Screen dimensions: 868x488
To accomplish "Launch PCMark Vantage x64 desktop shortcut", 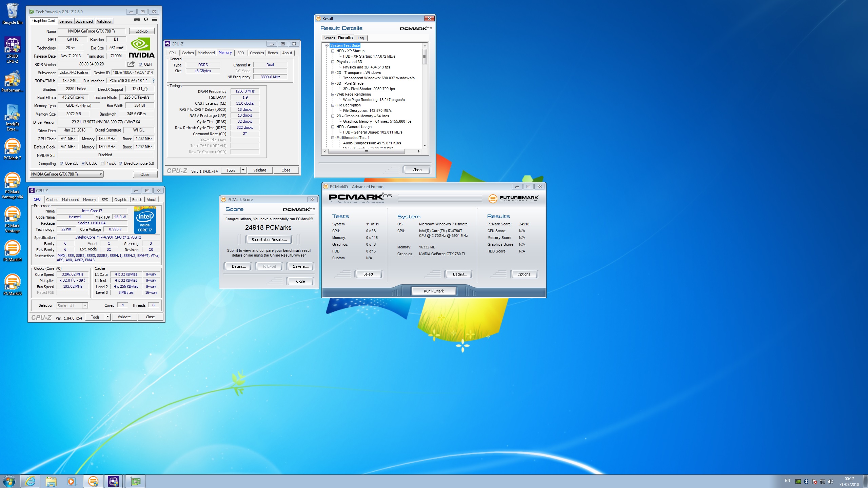I will tap(13, 186).
